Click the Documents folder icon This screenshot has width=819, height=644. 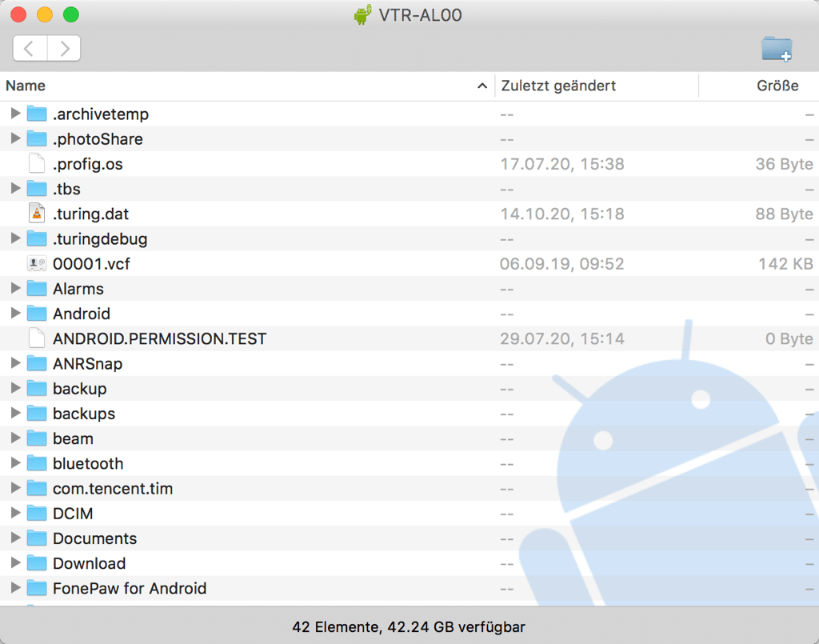[37, 538]
